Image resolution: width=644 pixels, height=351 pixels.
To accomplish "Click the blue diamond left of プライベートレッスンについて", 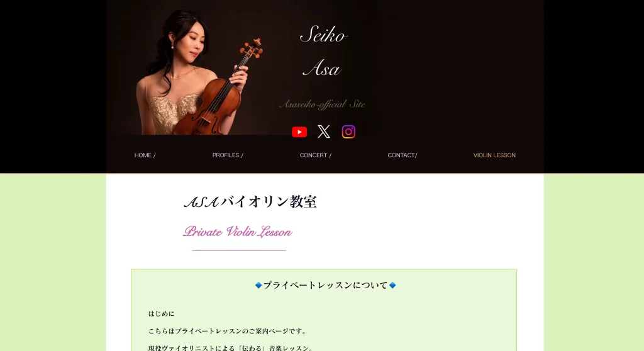I will tap(258, 285).
